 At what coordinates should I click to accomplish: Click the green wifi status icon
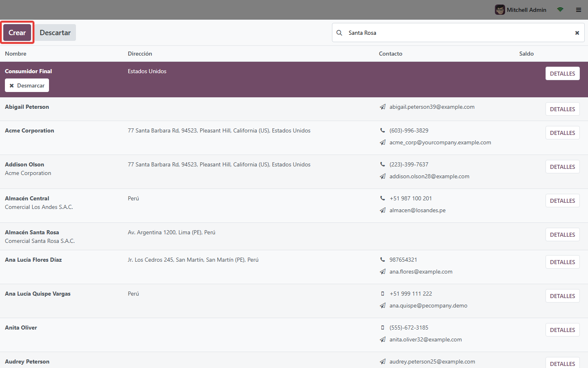point(560,9)
